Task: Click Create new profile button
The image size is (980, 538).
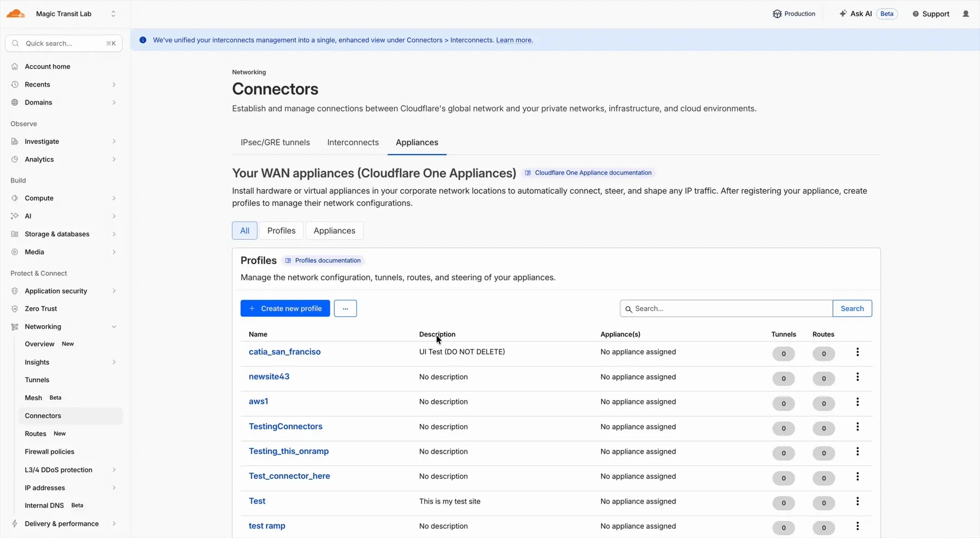Action: tap(285, 308)
